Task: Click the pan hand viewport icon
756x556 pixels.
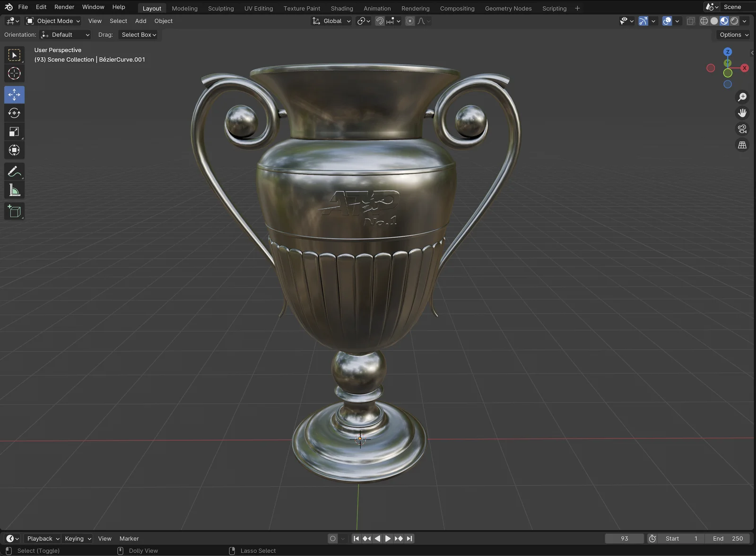Action: (742, 113)
